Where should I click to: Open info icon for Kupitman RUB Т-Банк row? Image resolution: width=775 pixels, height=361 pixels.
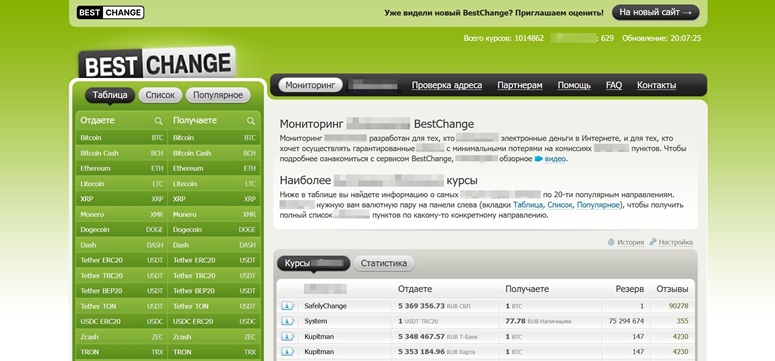[288, 337]
